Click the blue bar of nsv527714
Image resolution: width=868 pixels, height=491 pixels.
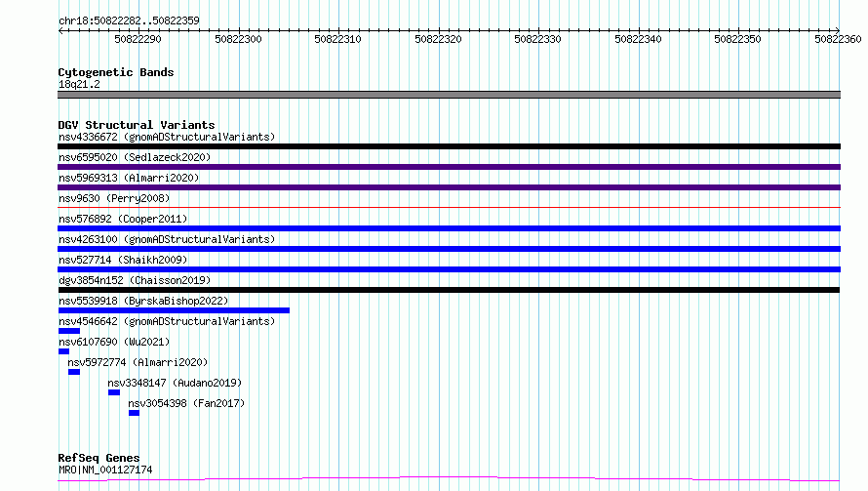pos(449,269)
